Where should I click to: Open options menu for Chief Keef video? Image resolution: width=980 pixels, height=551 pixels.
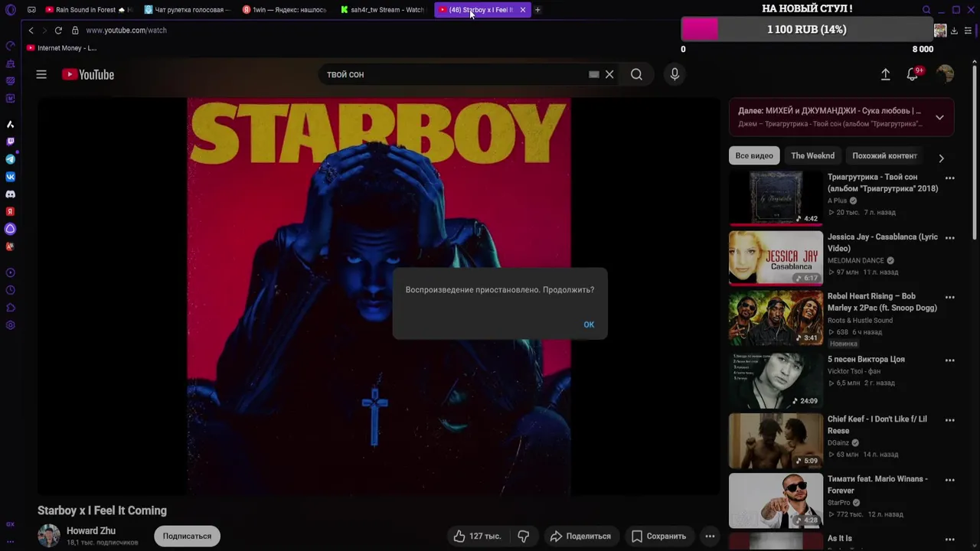click(949, 420)
